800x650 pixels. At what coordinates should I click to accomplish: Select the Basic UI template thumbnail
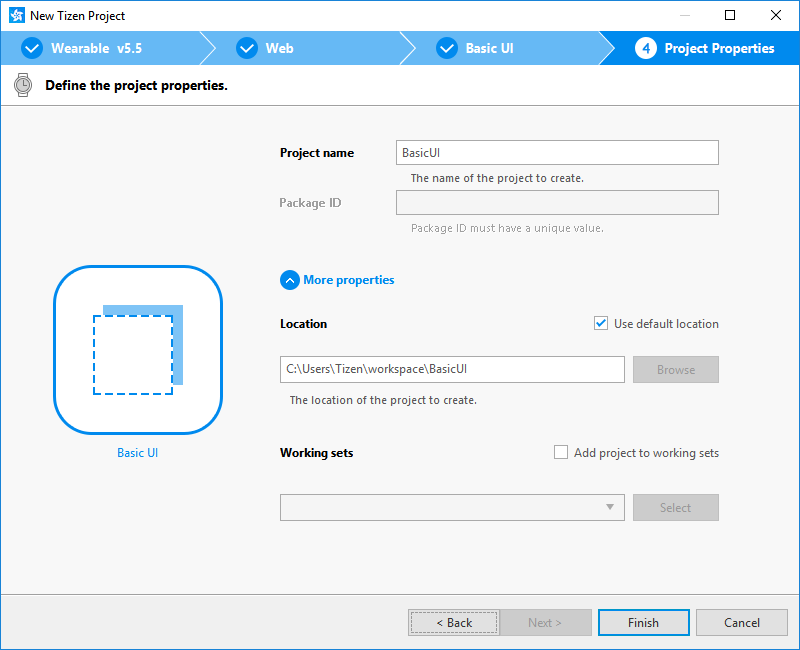[138, 350]
